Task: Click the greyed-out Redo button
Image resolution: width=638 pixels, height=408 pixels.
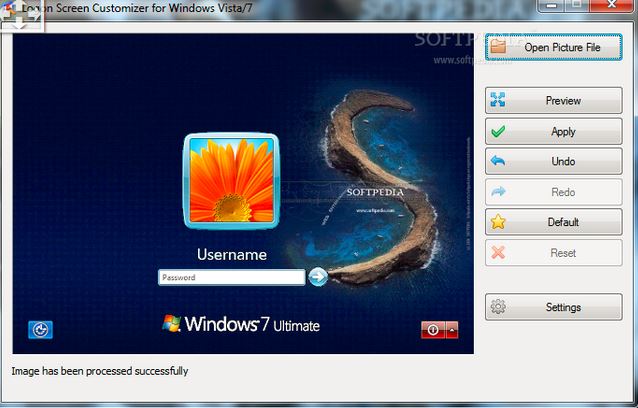Action: (553, 192)
